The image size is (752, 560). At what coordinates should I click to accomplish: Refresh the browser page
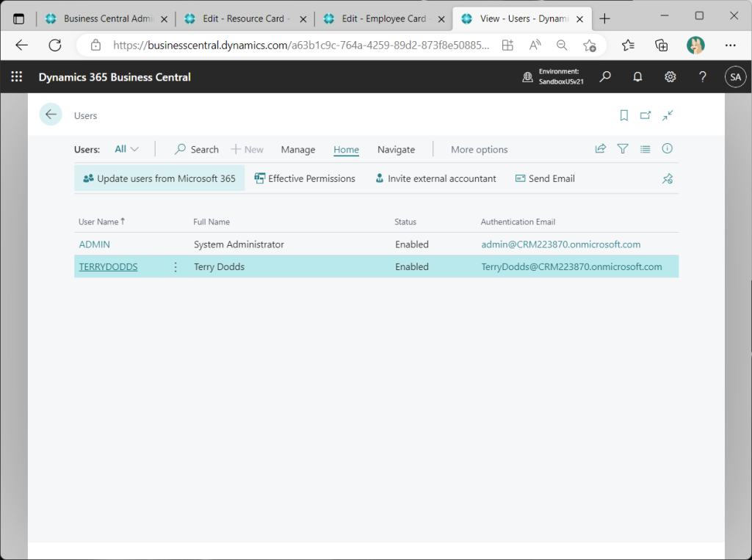55,46
